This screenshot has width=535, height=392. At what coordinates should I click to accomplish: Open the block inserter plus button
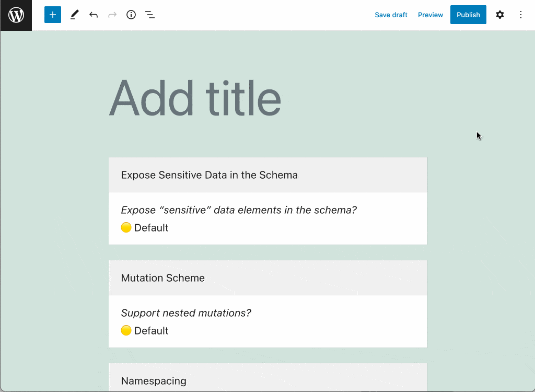click(x=53, y=15)
